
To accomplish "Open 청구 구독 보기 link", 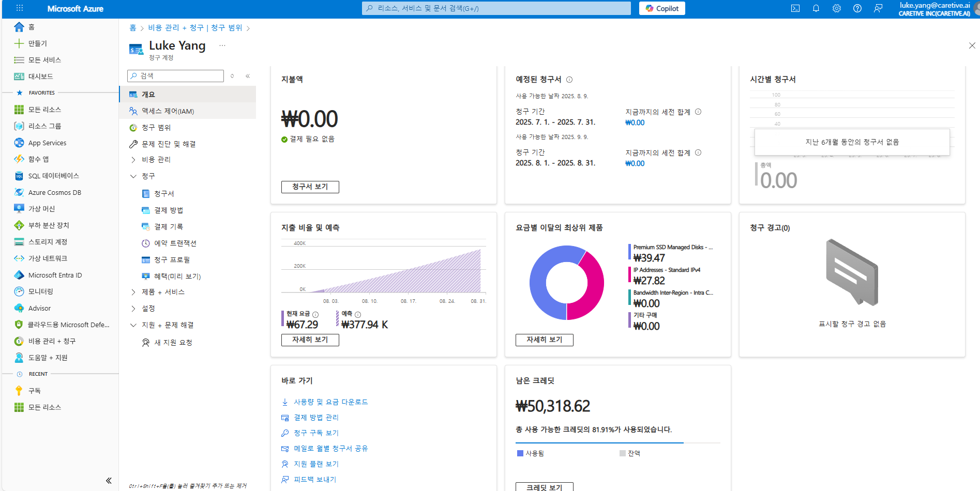I will coord(316,433).
